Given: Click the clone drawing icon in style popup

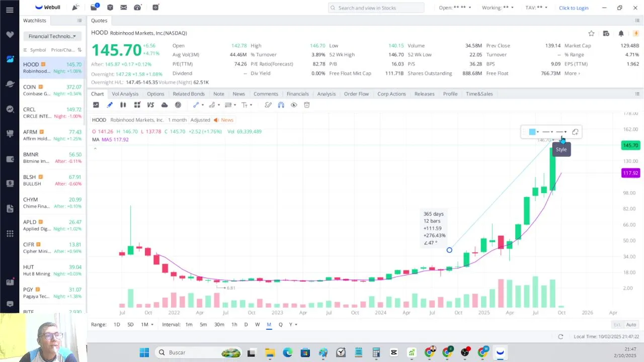Looking at the screenshot, I should pos(575,132).
